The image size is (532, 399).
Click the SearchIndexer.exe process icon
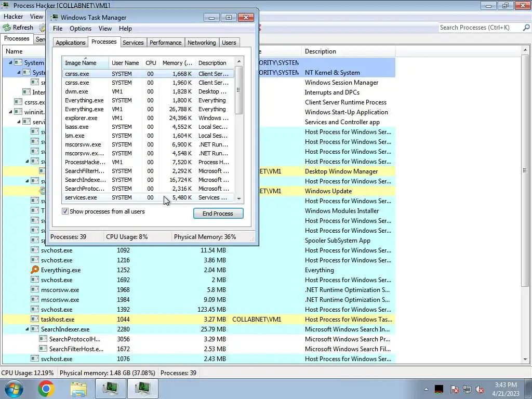35,329
